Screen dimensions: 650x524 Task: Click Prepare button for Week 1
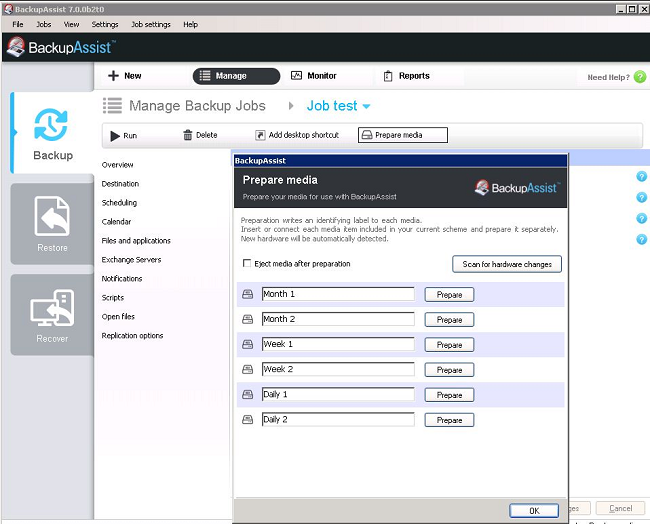449,345
